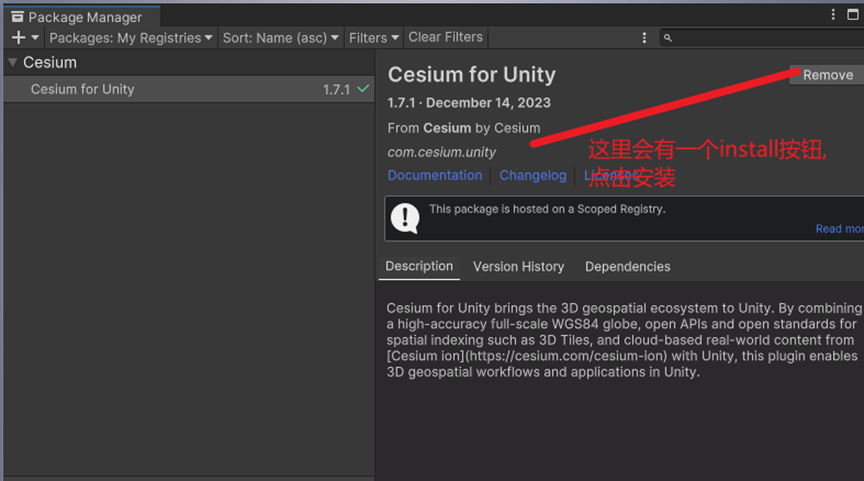
Task: Open the Changelog link
Action: click(x=533, y=175)
